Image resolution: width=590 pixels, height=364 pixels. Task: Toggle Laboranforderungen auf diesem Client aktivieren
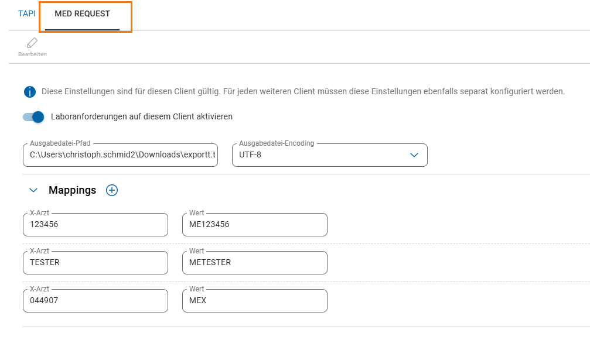(x=33, y=117)
